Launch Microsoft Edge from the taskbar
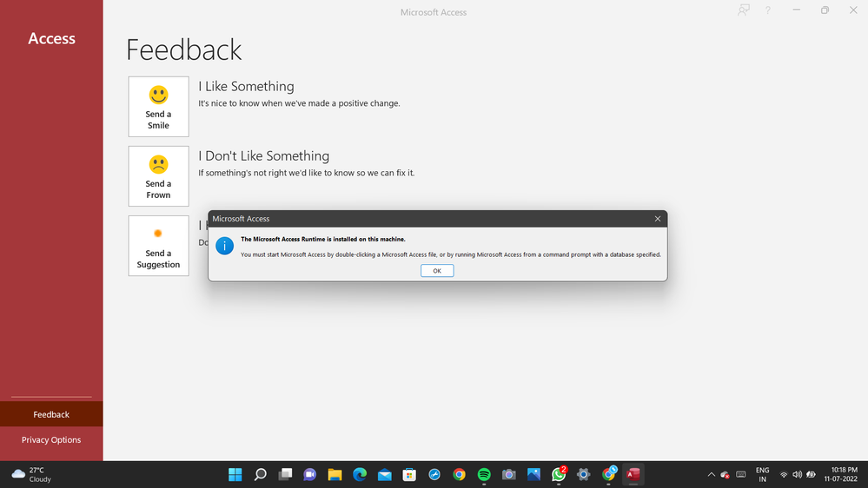 point(360,474)
